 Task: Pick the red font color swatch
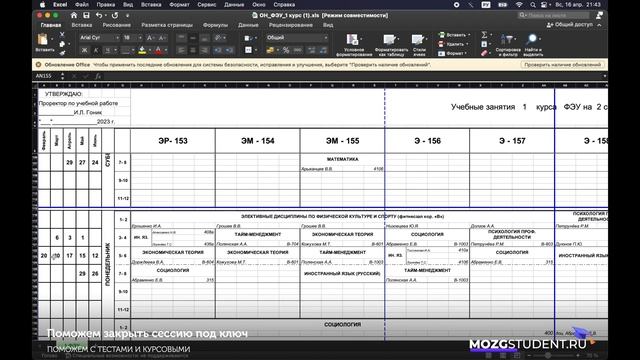click(158, 51)
